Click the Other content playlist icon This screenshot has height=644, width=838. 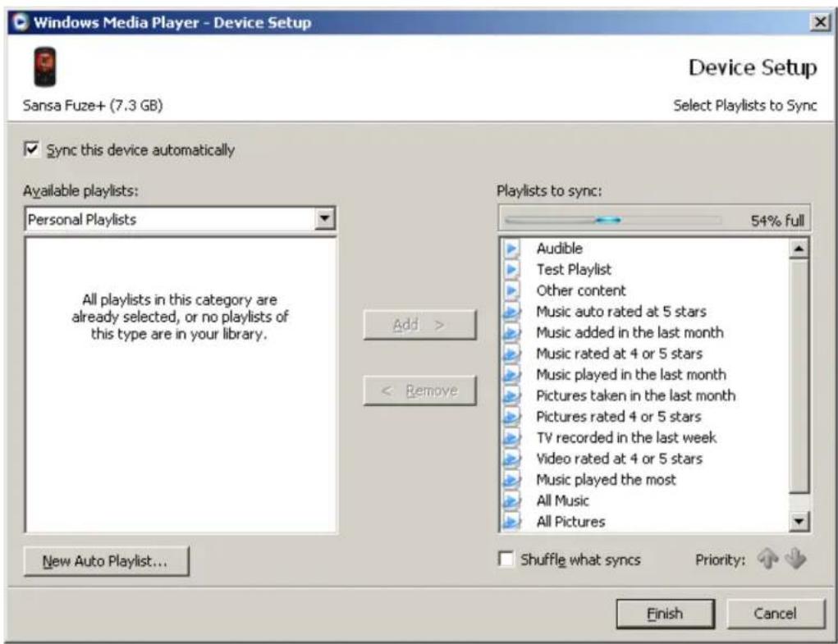tap(511, 290)
